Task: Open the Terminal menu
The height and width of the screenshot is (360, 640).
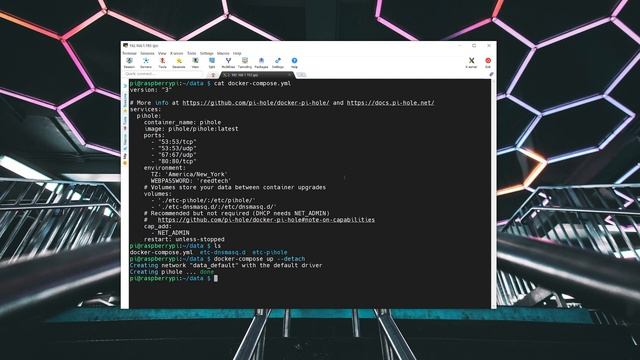Action: pyautogui.click(x=129, y=53)
